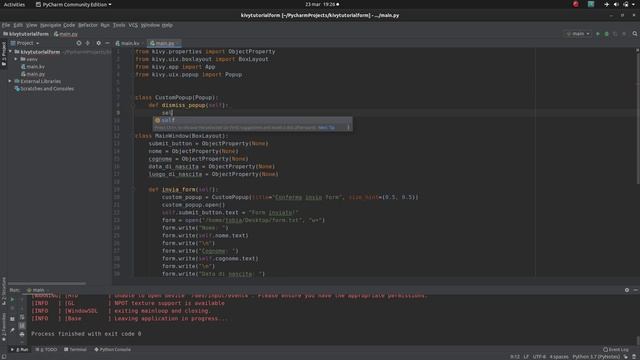Click the Pin tab icon in Run panel
Viewport: 640px width, 360px height.
click(12, 329)
